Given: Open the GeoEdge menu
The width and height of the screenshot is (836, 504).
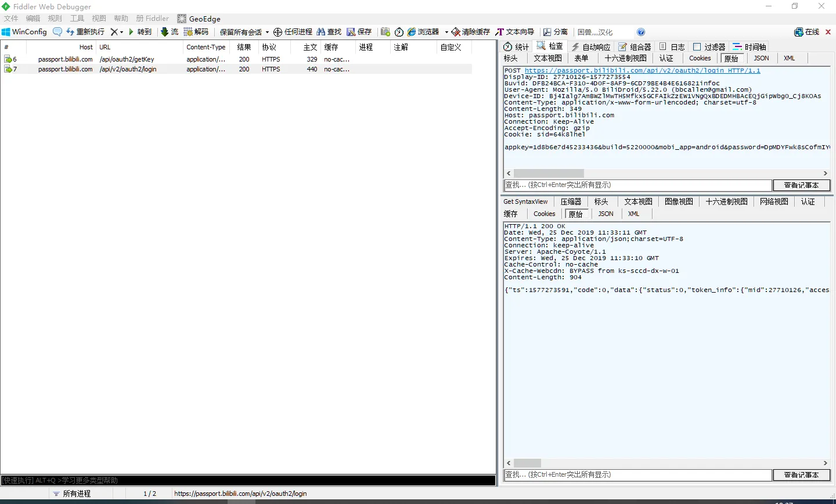Looking at the screenshot, I should [199, 19].
